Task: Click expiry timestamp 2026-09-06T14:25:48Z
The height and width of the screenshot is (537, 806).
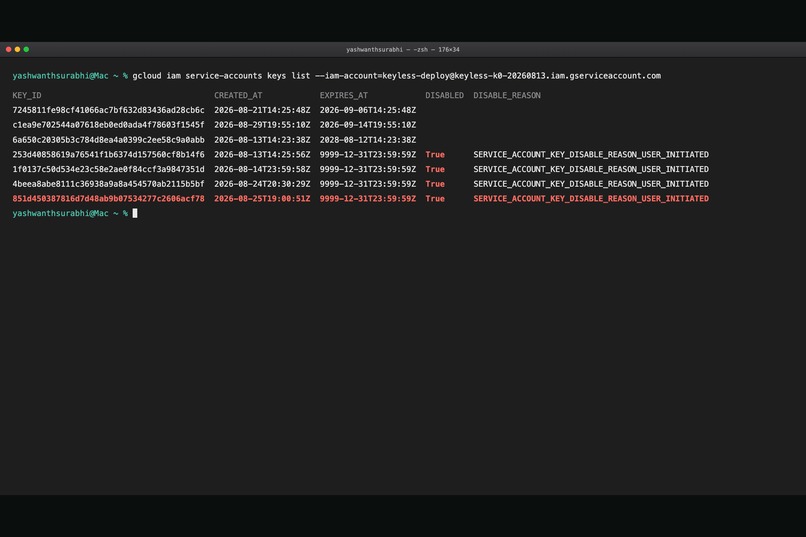Action: tap(368, 110)
